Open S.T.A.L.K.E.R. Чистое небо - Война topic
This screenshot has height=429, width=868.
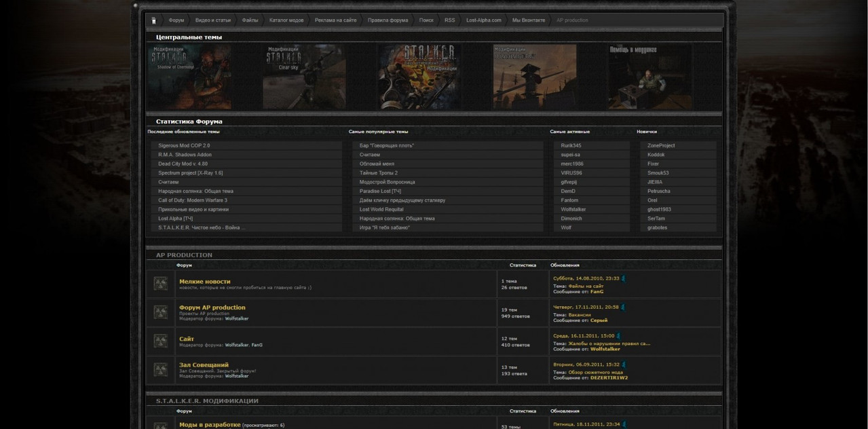point(202,228)
